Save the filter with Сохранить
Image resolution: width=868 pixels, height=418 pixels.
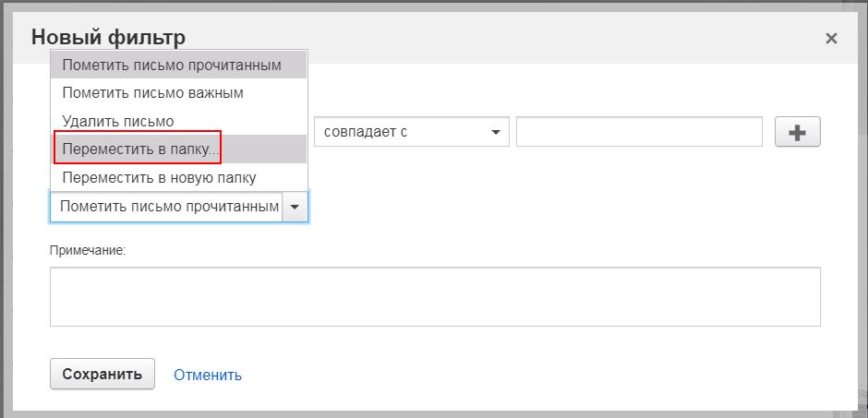pyautogui.click(x=102, y=375)
